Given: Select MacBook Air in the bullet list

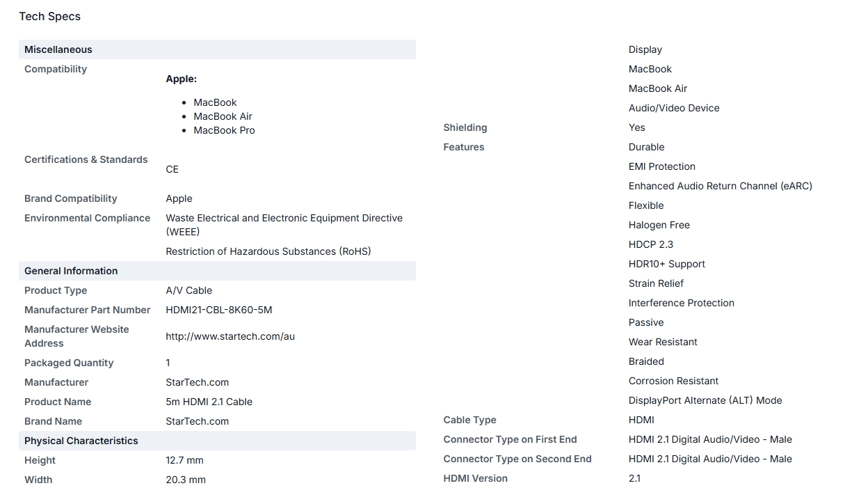Looking at the screenshot, I should [x=223, y=116].
